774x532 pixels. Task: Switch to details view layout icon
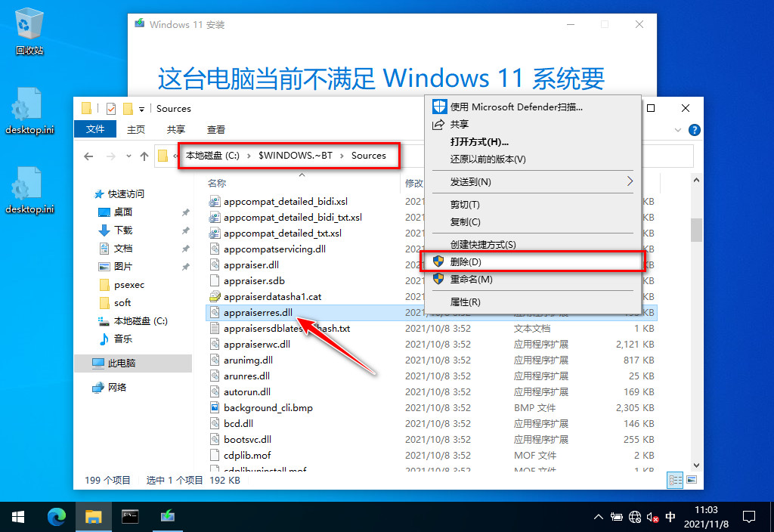(x=675, y=480)
